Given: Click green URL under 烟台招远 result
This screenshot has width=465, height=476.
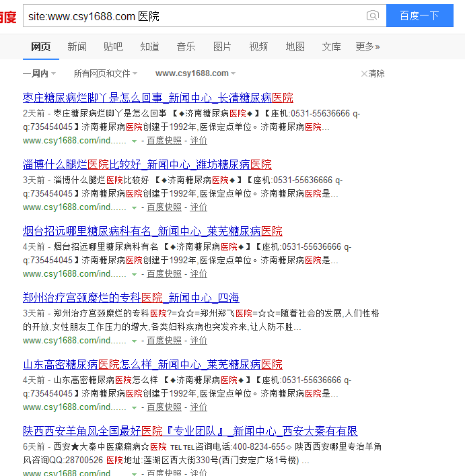Looking at the screenshot, I should (x=74, y=274).
